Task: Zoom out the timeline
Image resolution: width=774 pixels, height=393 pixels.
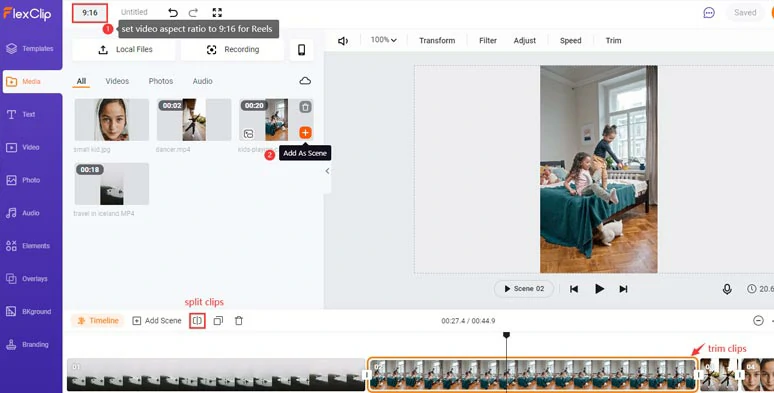Action: coord(759,321)
